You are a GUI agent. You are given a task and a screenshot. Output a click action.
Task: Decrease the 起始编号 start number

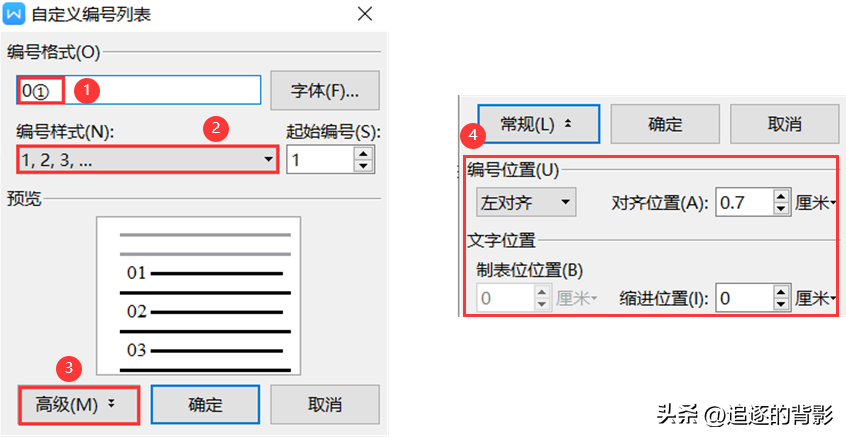364,166
